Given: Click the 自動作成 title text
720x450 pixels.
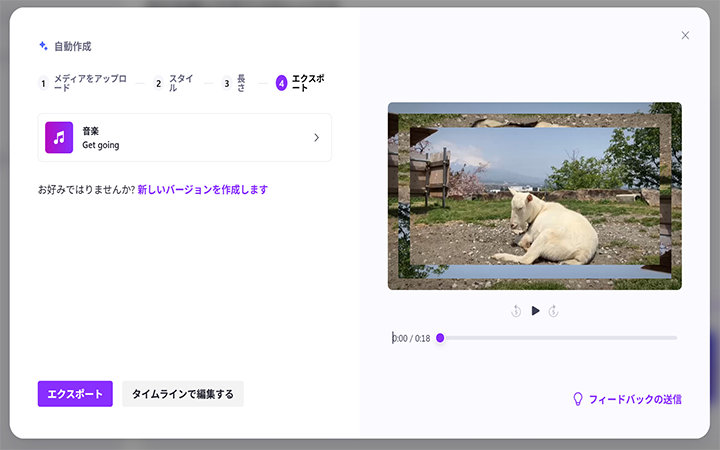Looking at the screenshot, I should click(73, 46).
